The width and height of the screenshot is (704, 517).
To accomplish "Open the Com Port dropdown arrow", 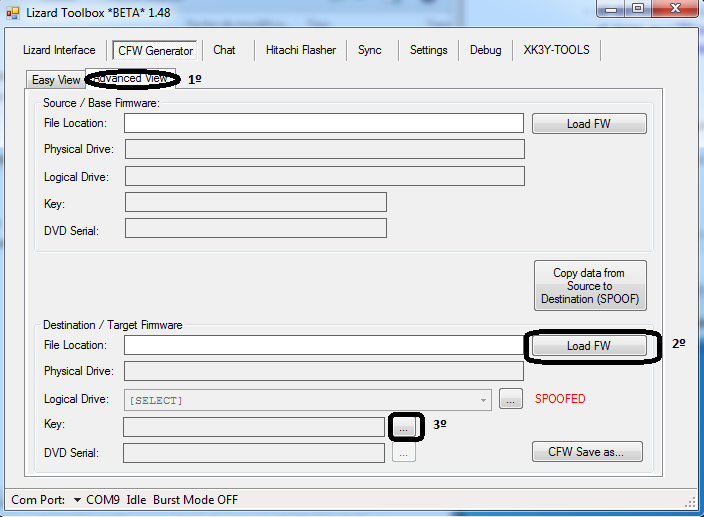I will [77, 500].
